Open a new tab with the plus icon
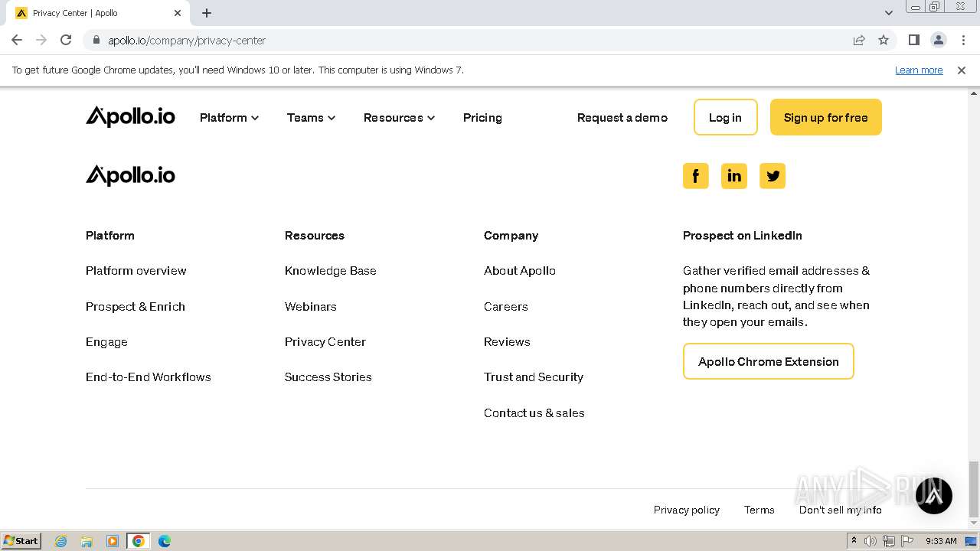 pyautogui.click(x=207, y=13)
